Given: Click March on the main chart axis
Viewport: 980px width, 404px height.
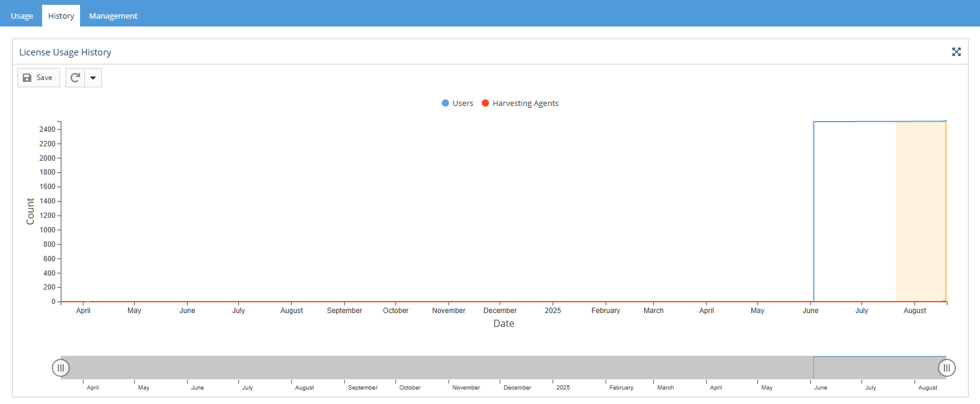Looking at the screenshot, I should [x=653, y=311].
